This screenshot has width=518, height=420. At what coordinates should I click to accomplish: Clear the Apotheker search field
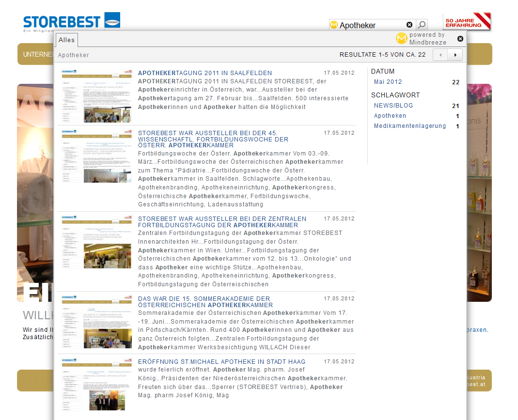point(409,25)
